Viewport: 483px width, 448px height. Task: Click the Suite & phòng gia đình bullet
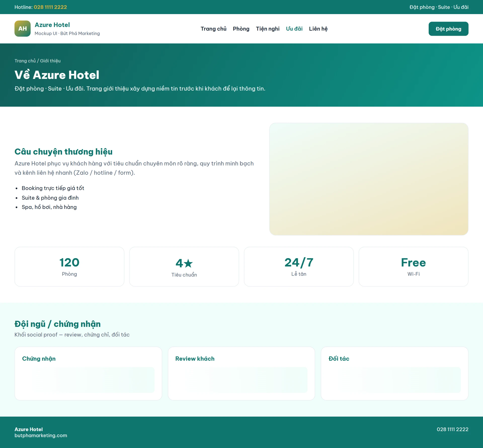50,198
